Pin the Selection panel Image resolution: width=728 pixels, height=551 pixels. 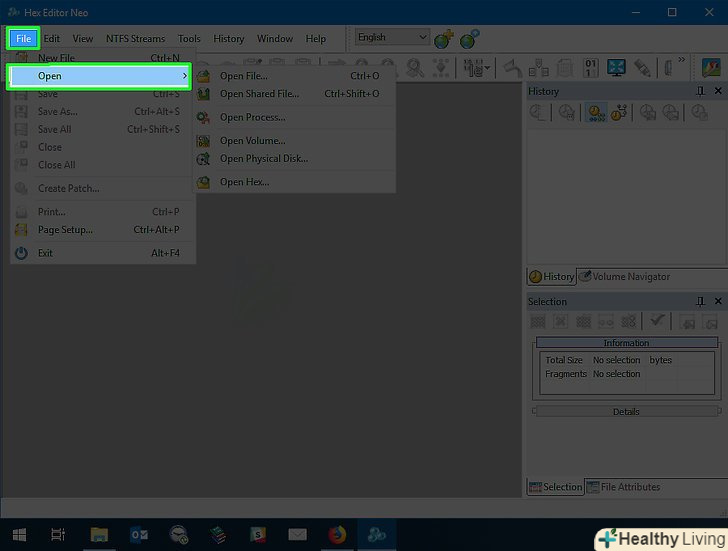[700, 302]
